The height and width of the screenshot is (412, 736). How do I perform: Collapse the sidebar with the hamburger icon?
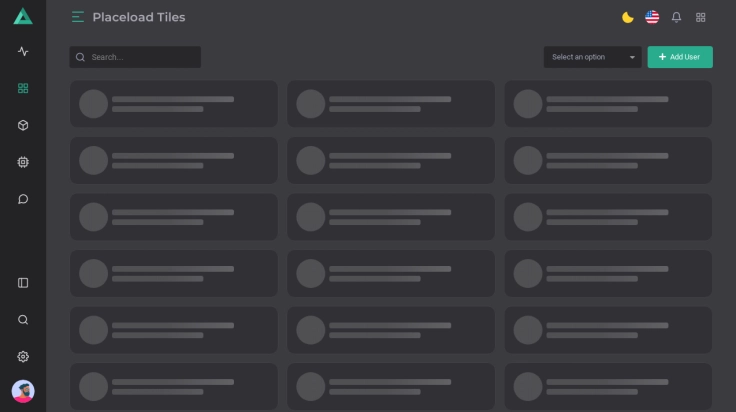[78, 17]
